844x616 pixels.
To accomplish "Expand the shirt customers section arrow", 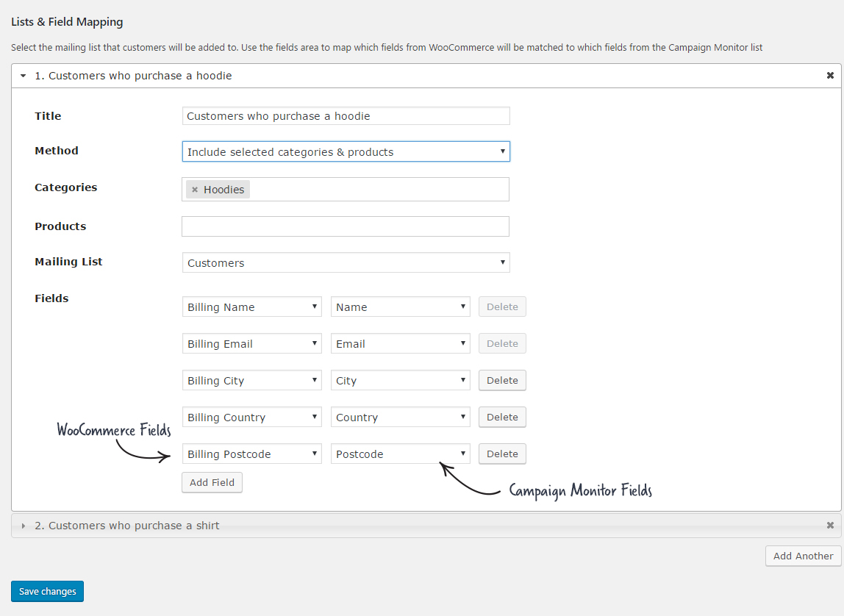I will [x=23, y=526].
